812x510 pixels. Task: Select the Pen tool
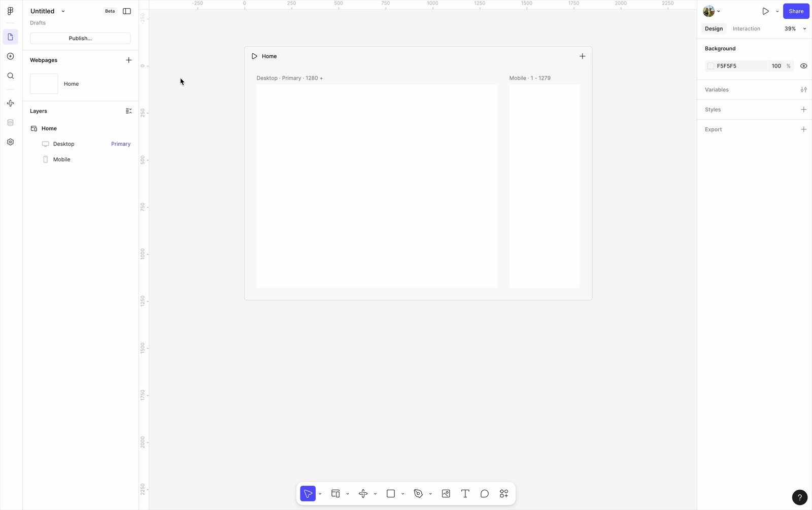click(418, 494)
